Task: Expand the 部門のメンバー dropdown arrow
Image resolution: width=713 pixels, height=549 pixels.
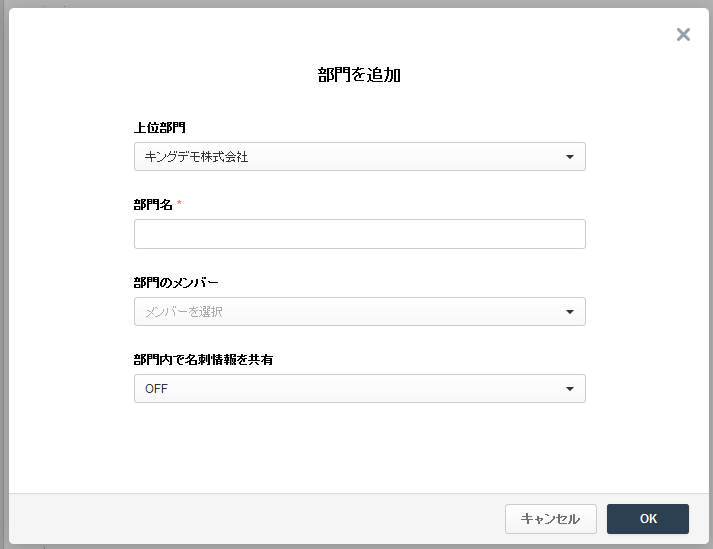Action: tap(569, 312)
